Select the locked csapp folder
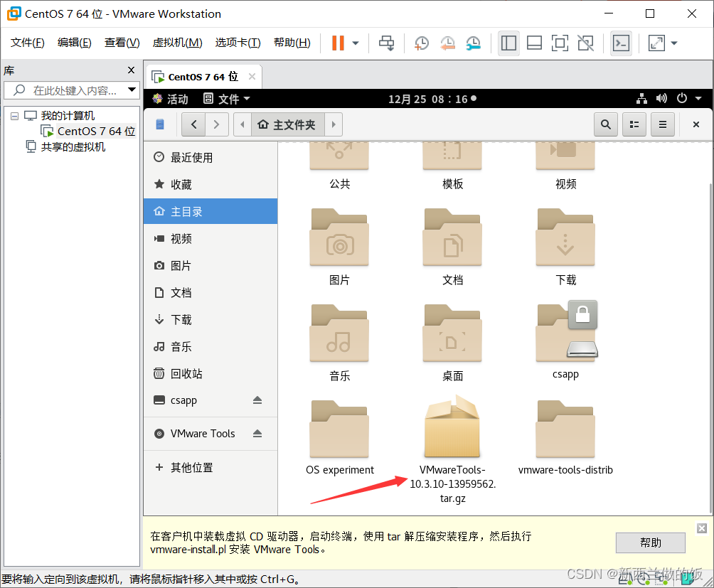The image size is (714, 588). coord(565,341)
